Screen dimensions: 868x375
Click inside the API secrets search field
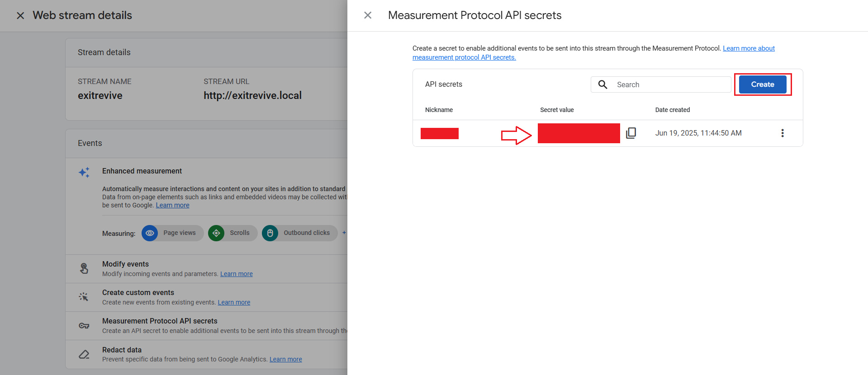pos(665,84)
